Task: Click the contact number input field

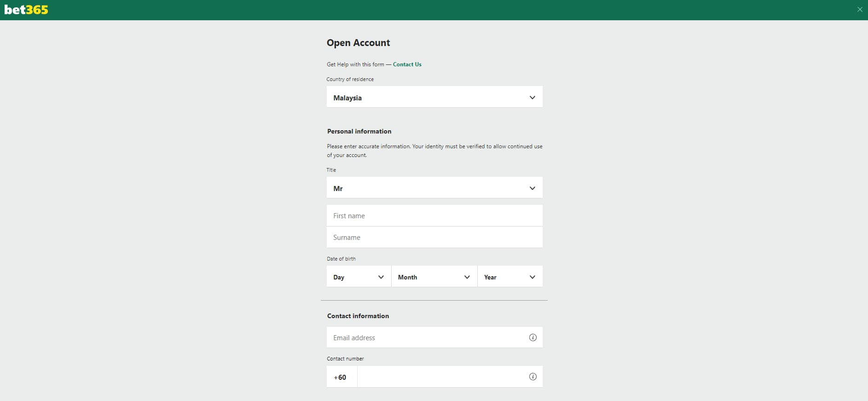Action: coord(450,377)
